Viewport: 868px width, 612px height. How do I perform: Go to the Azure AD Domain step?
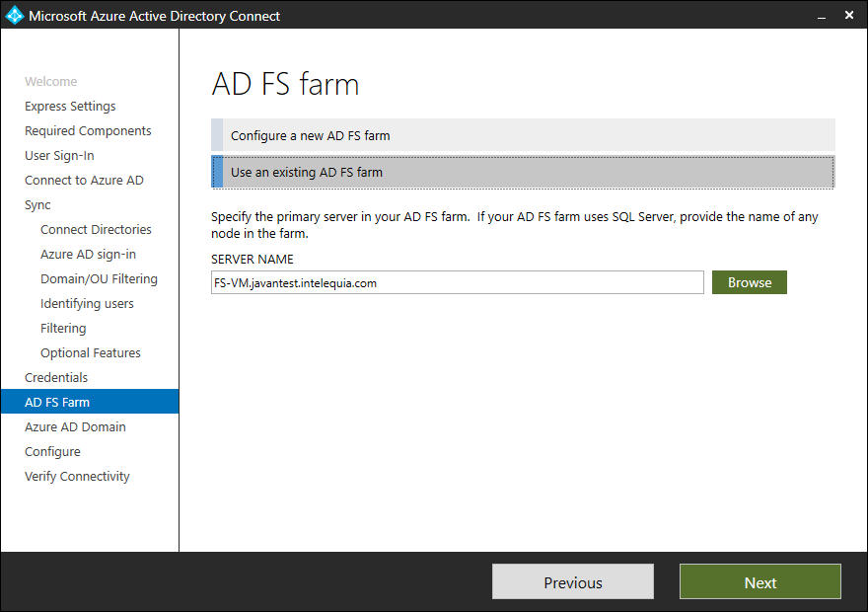coord(73,426)
